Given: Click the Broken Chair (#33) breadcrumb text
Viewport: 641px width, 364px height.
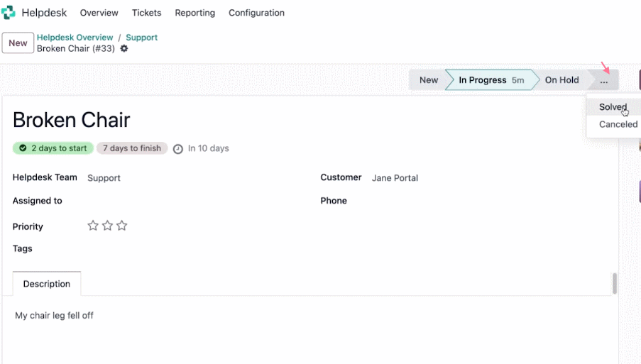Looking at the screenshot, I should pyautogui.click(x=76, y=49).
